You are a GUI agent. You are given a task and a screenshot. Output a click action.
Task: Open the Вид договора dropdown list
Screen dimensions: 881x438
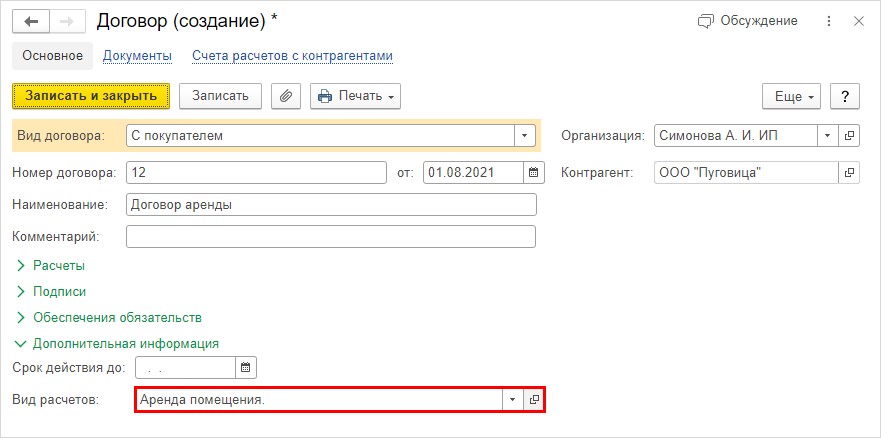(525, 135)
